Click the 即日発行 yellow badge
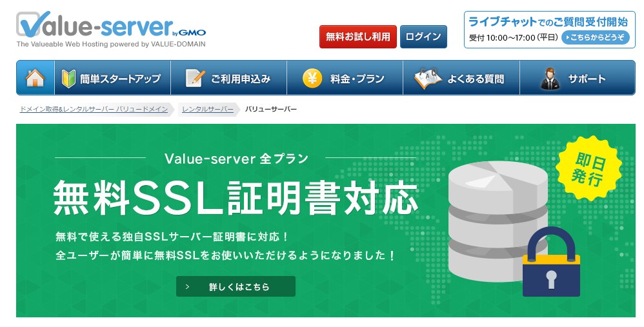 pos(589,168)
